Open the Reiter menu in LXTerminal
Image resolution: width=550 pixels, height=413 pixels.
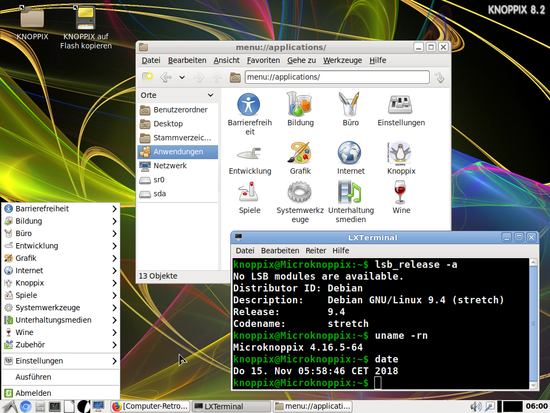tap(316, 251)
